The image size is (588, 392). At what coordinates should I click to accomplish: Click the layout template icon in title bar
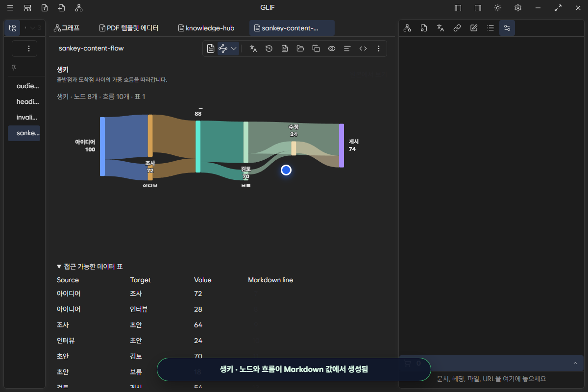tap(27, 8)
